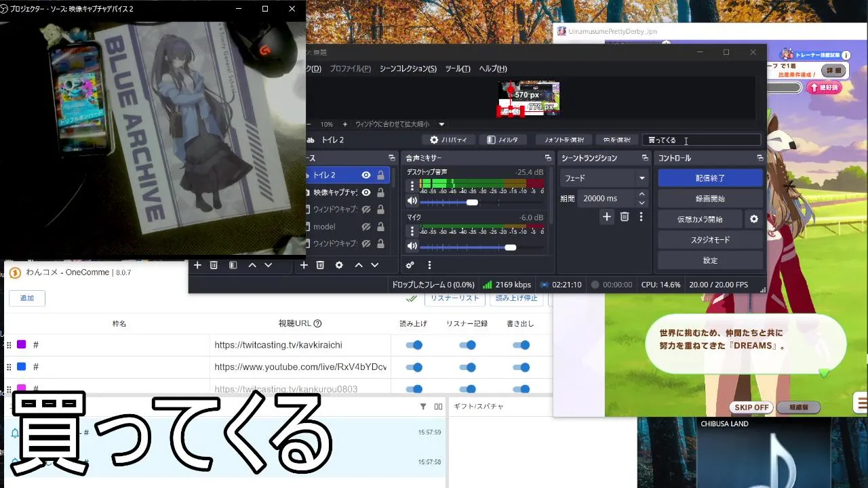
Task: Open the プロファイル(P) menu
Action: point(350,68)
